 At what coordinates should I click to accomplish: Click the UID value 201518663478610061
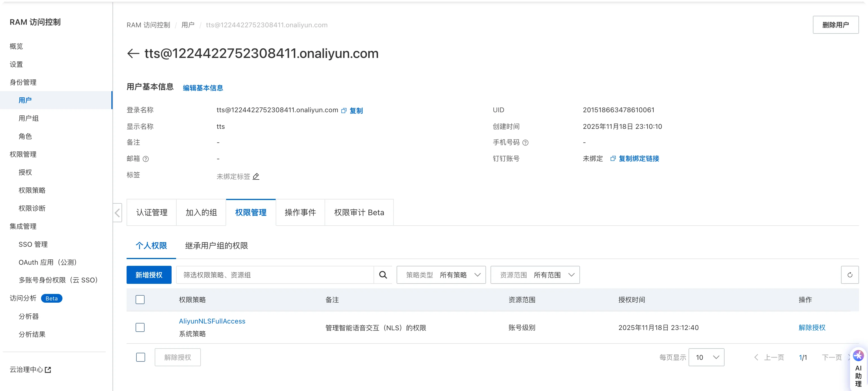coord(619,110)
